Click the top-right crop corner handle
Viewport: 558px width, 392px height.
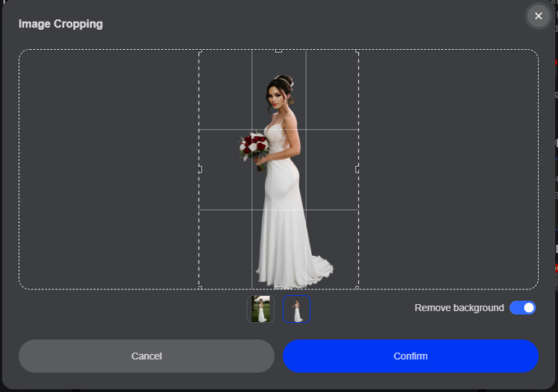click(357, 51)
